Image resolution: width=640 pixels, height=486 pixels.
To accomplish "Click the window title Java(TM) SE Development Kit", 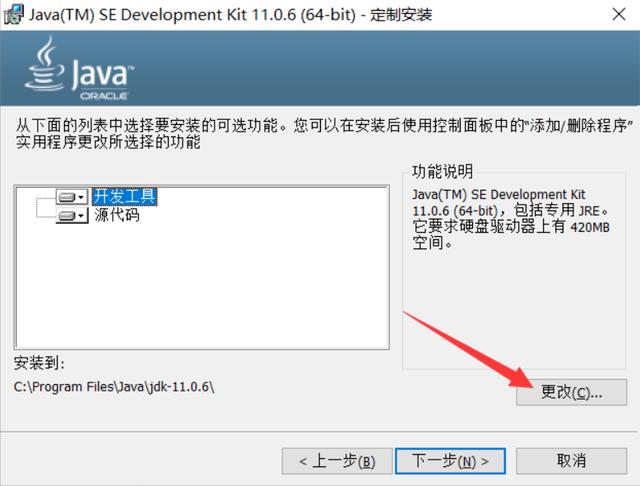I will [x=230, y=15].
